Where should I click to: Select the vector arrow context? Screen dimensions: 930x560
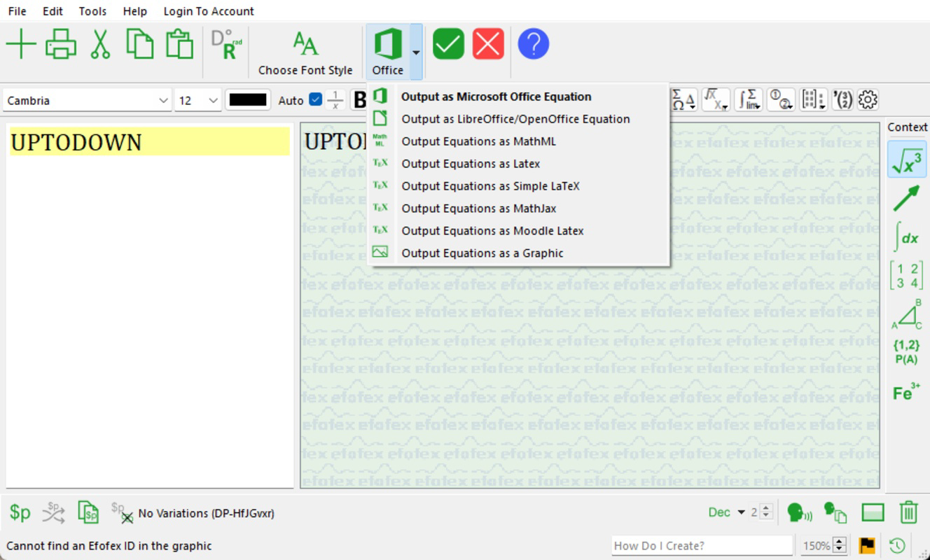coord(907,198)
